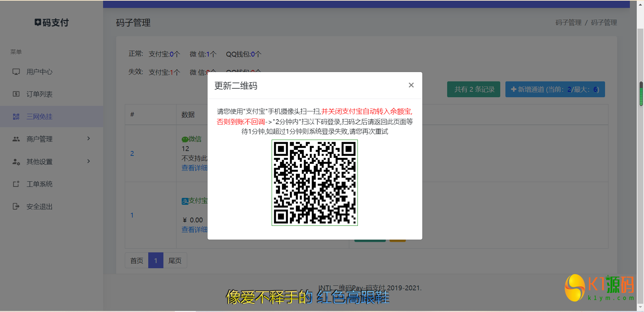Select the 用户中心 monitor icon

(x=16, y=72)
